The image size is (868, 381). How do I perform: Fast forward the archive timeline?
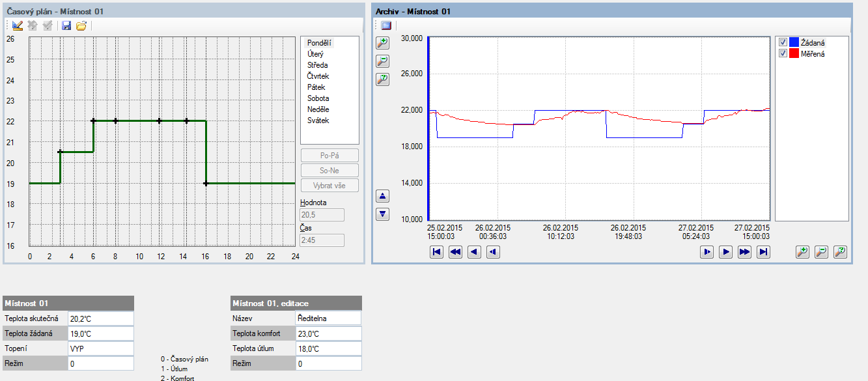tap(745, 252)
